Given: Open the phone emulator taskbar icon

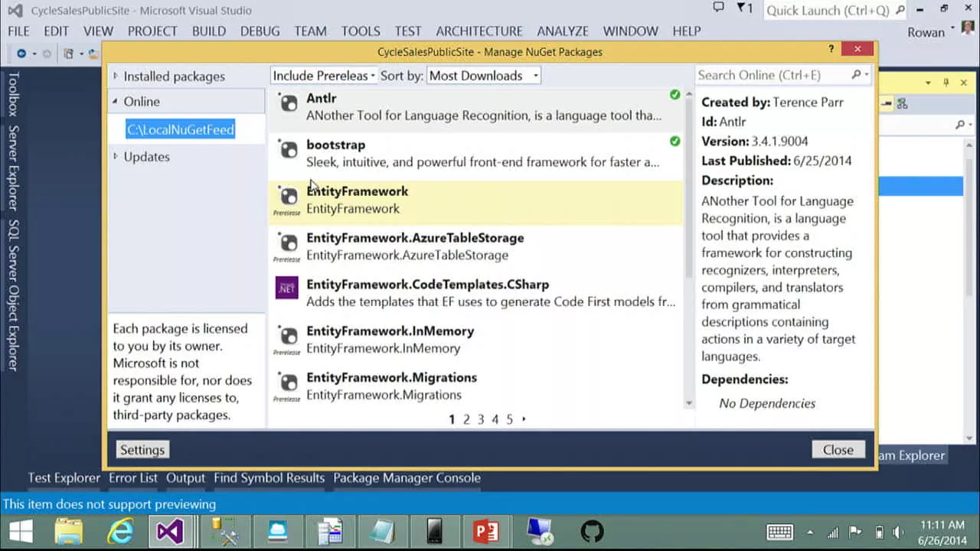Looking at the screenshot, I should (434, 531).
